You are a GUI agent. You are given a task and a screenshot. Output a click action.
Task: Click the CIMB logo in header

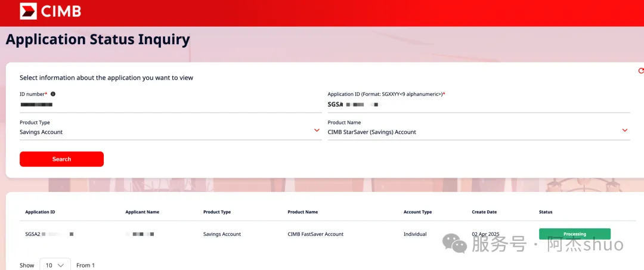coord(50,11)
